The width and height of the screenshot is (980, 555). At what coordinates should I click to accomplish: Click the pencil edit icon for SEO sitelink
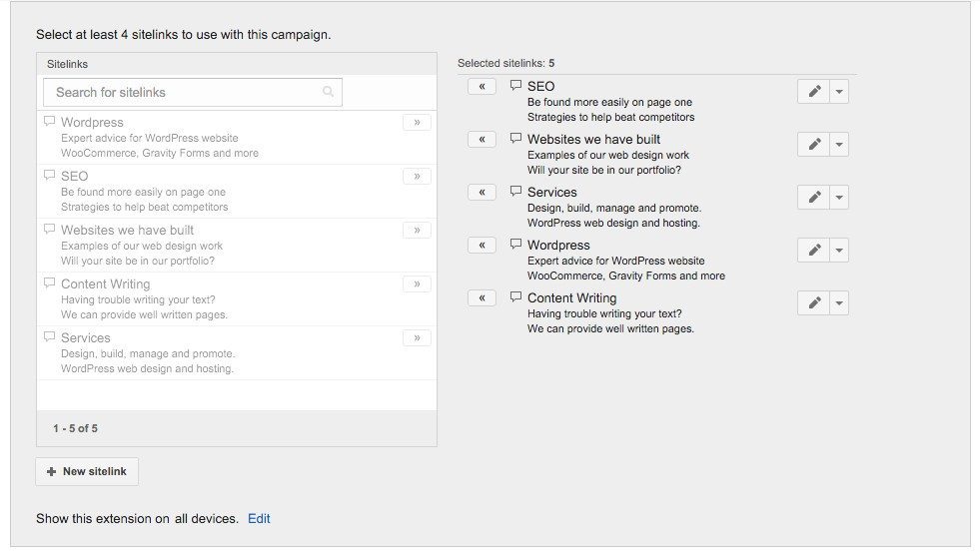click(814, 92)
